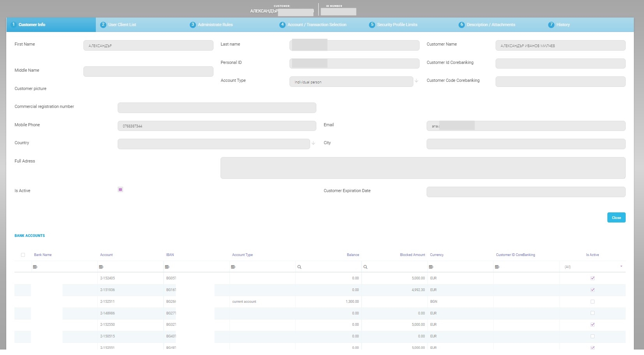Toggle the customer Is Active checkbox
The height and width of the screenshot is (355, 644).
[120, 190]
